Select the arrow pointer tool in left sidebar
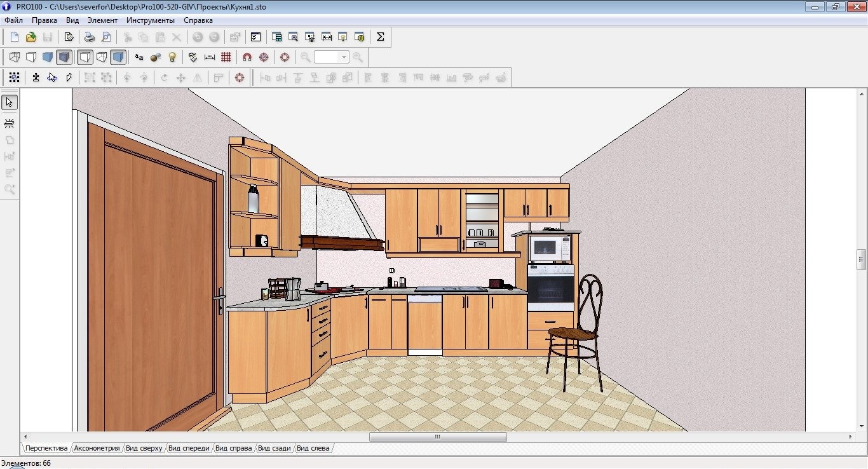Viewport: 868px width, 469px height. coord(10,102)
